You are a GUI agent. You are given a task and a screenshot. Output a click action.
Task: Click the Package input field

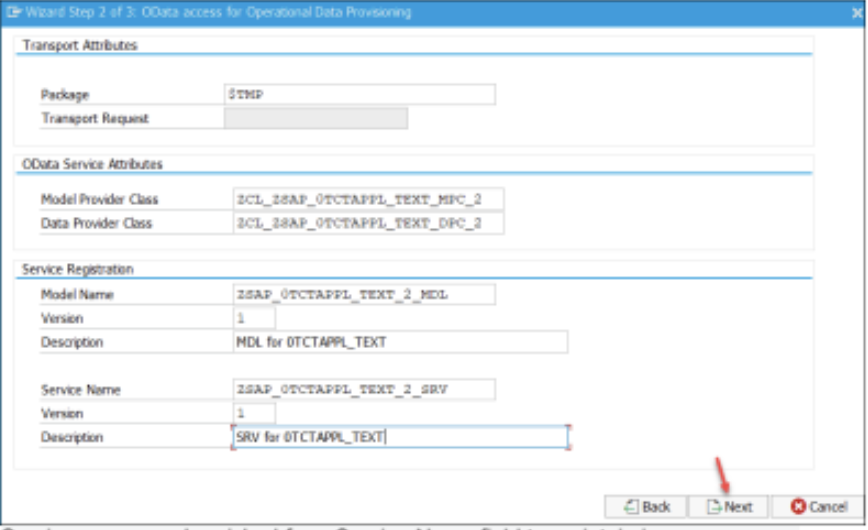[x=360, y=94]
